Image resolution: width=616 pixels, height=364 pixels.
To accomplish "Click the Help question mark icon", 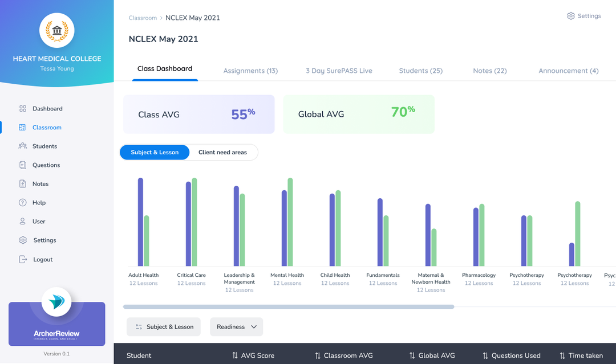I will [23, 203].
